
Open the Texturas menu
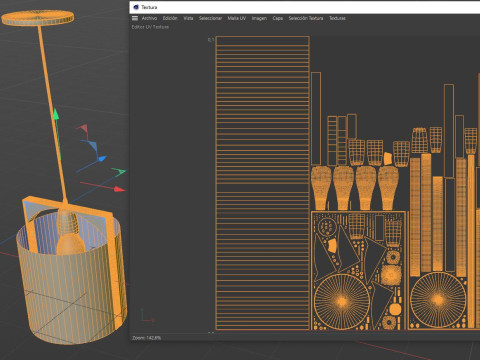tap(337, 18)
